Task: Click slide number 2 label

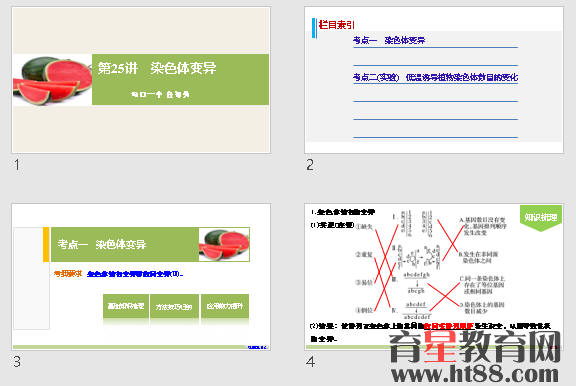Action: tap(310, 165)
